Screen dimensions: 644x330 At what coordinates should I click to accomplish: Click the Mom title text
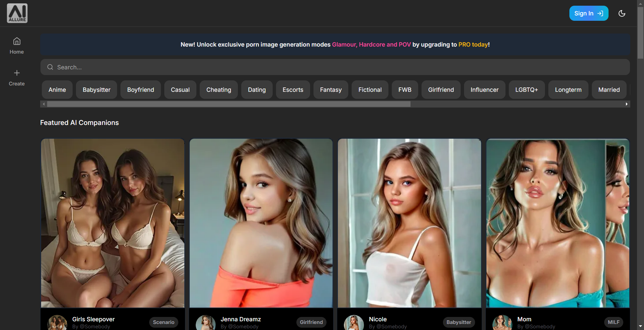click(524, 319)
